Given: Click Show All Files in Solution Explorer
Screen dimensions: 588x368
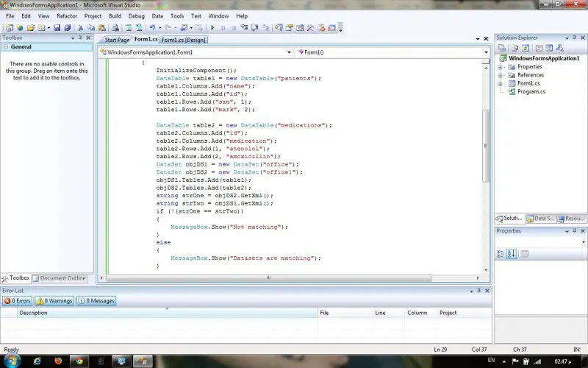Looking at the screenshot, I should click(515, 48).
